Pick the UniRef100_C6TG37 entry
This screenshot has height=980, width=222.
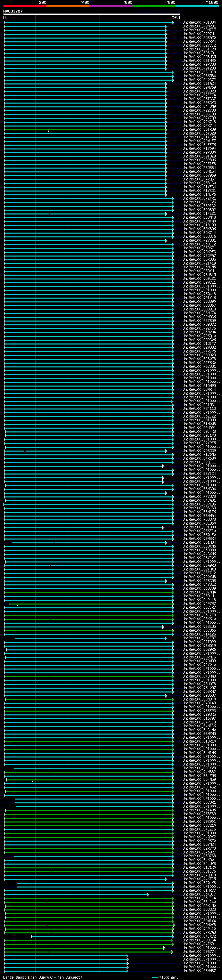(199, 99)
